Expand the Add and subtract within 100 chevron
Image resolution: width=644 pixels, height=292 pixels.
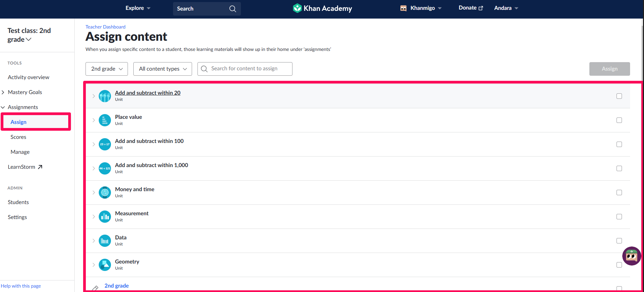click(x=94, y=144)
